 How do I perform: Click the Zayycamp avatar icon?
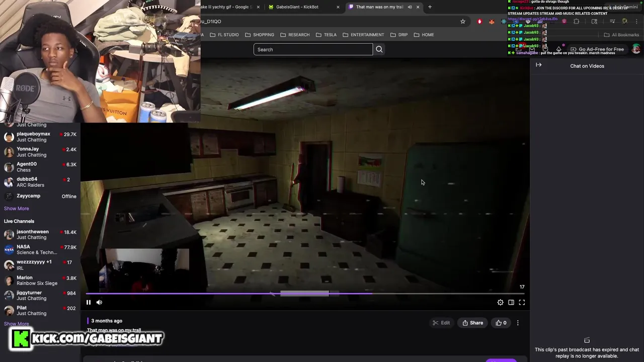[9, 196]
